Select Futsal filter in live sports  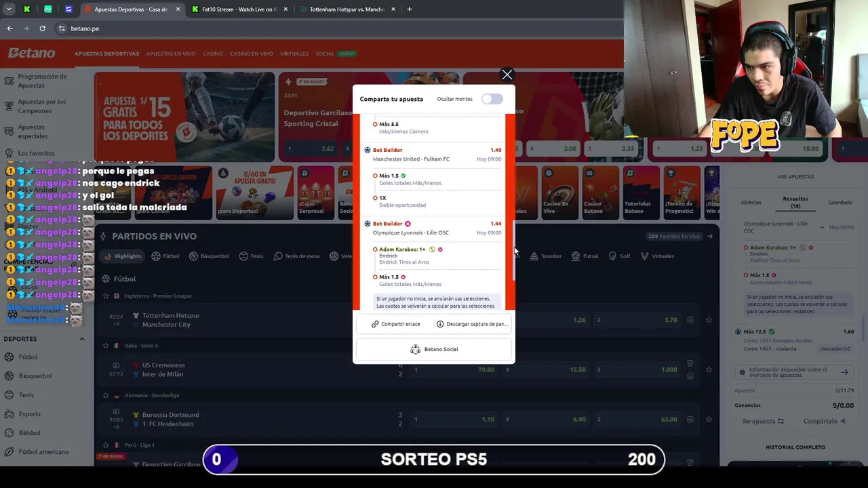pos(585,256)
